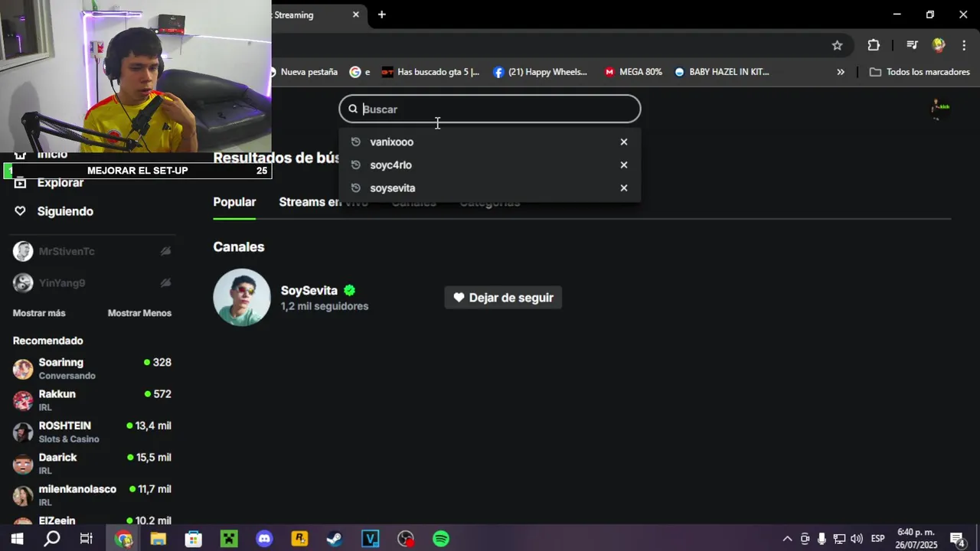Image resolution: width=980 pixels, height=551 pixels.
Task: Open the Daarick recommended channel
Action: [92, 464]
